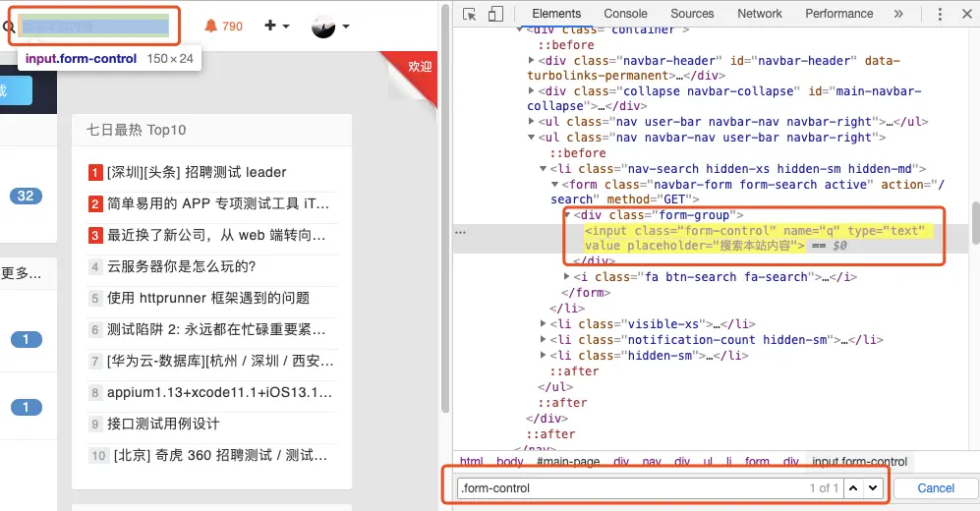Select input.form-control in the breadcrumb bar
The width and height of the screenshot is (980, 511).
click(859, 461)
